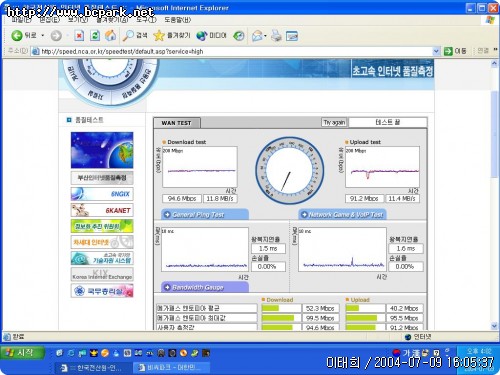Image resolution: width=500 pixels, height=375 pixels.
Task: Click the Forward arrow button
Action: pos(56,36)
